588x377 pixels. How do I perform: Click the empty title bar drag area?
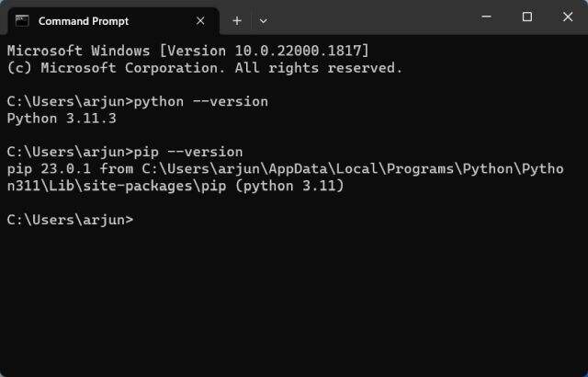coord(367,18)
